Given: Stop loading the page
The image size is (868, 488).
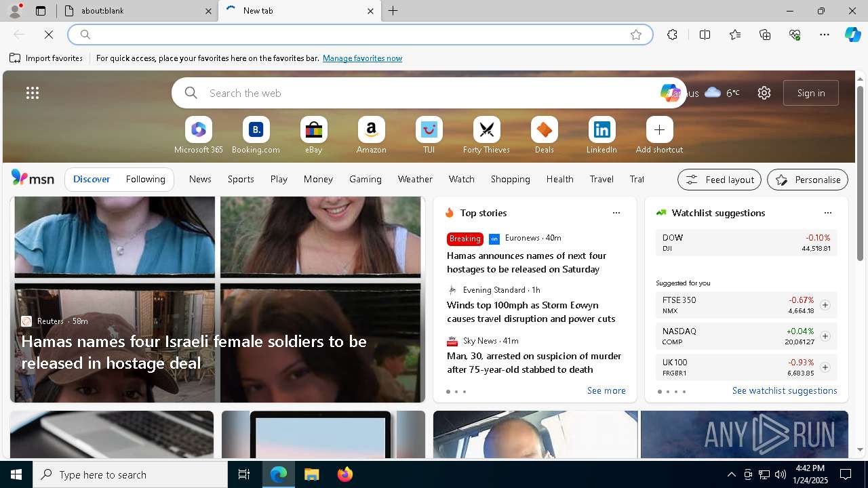Looking at the screenshot, I should [x=49, y=35].
